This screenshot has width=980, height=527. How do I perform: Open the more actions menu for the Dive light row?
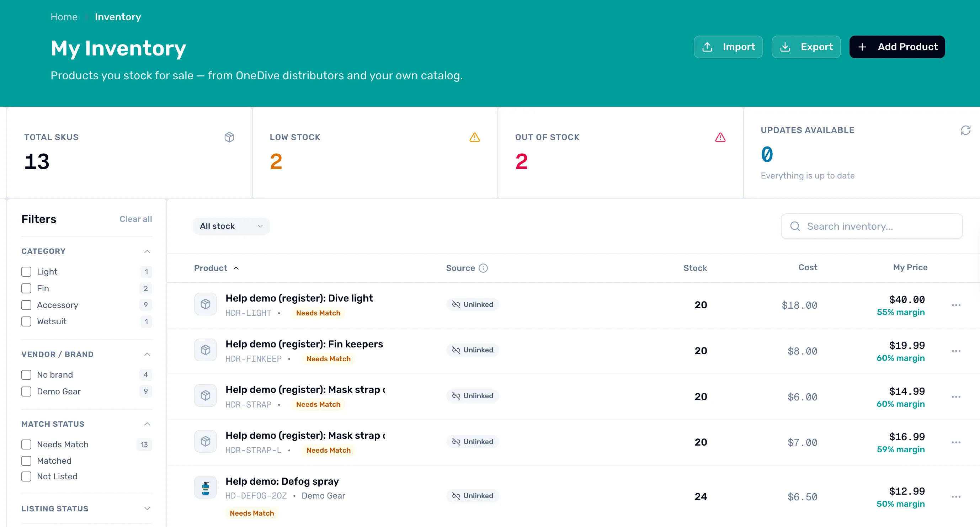[956, 305]
